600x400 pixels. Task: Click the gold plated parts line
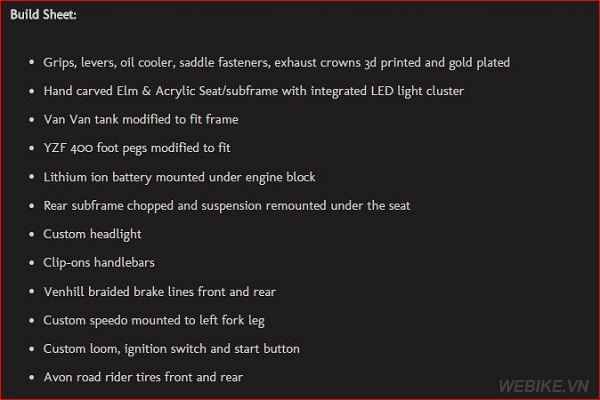276,63
